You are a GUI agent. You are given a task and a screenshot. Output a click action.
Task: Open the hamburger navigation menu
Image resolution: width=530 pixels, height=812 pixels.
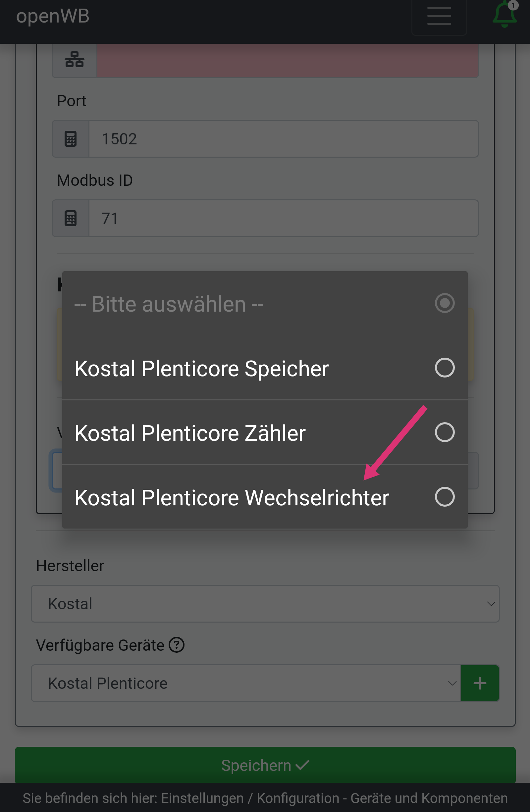click(x=439, y=16)
